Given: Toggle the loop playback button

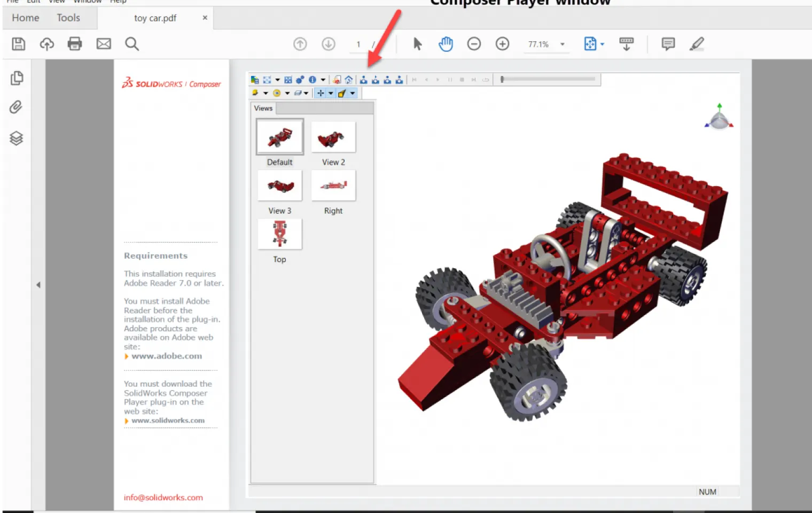Looking at the screenshot, I should point(485,80).
